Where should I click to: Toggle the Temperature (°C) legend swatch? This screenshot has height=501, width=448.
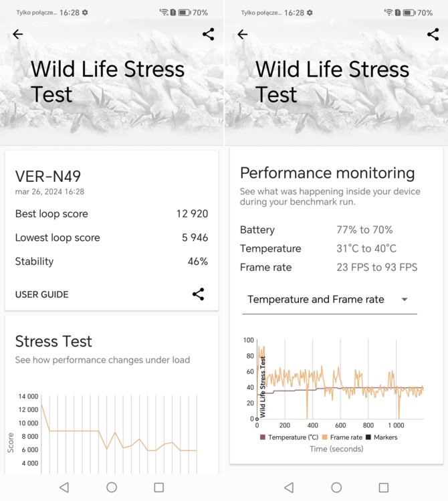(263, 437)
